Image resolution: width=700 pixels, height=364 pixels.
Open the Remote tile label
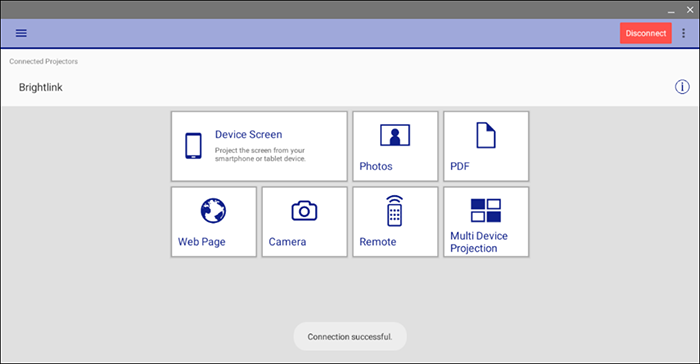tap(378, 242)
